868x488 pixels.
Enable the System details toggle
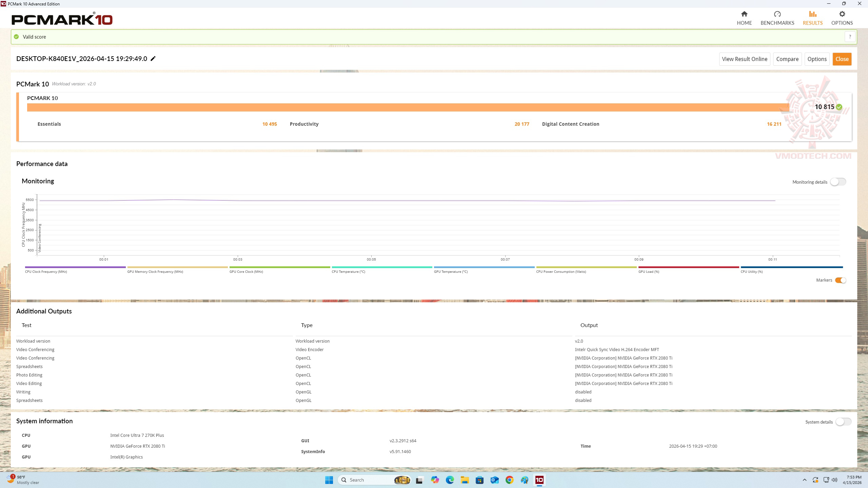pyautogui.click(x=843, y=422)
